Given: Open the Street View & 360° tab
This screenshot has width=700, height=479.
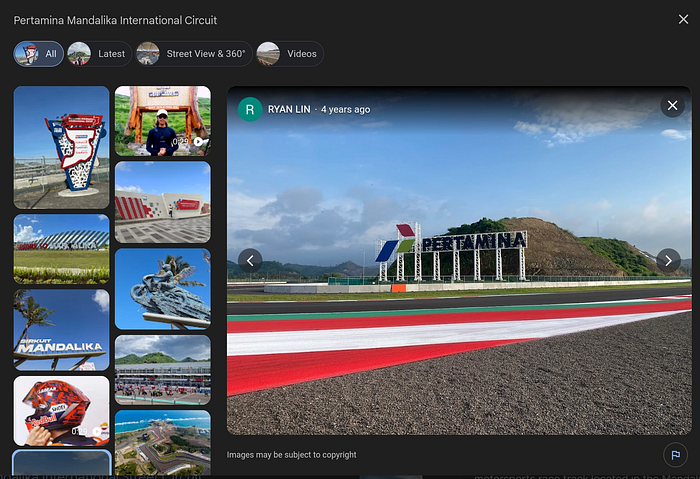Looking at the screenshot, I should [194, 54].
